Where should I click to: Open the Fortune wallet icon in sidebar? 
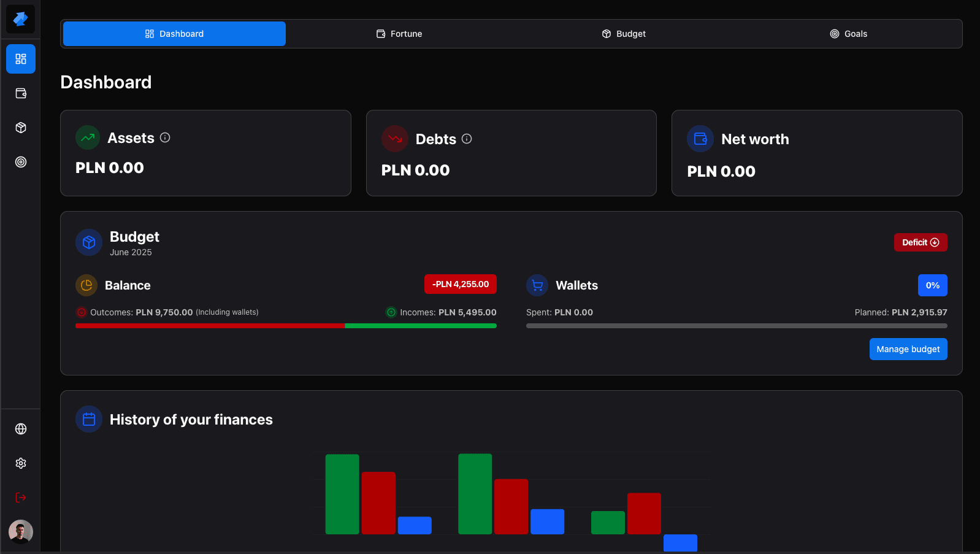pos(21,93)
